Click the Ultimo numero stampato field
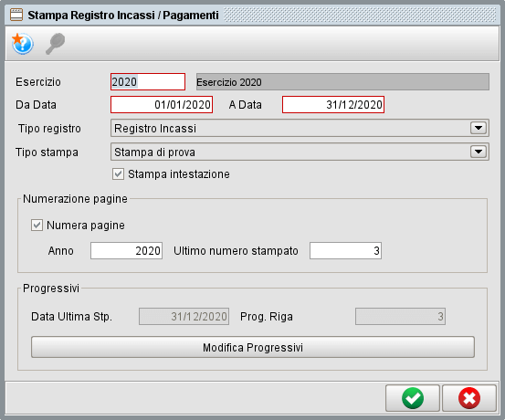Viewport: 505px width, 420px height. point(345,250)
